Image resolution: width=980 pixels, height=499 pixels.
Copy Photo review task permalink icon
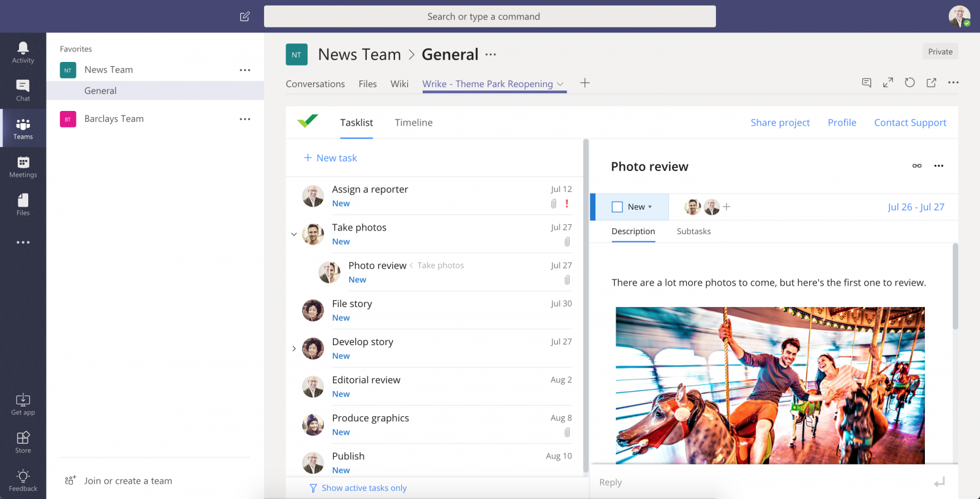point(917,166)
